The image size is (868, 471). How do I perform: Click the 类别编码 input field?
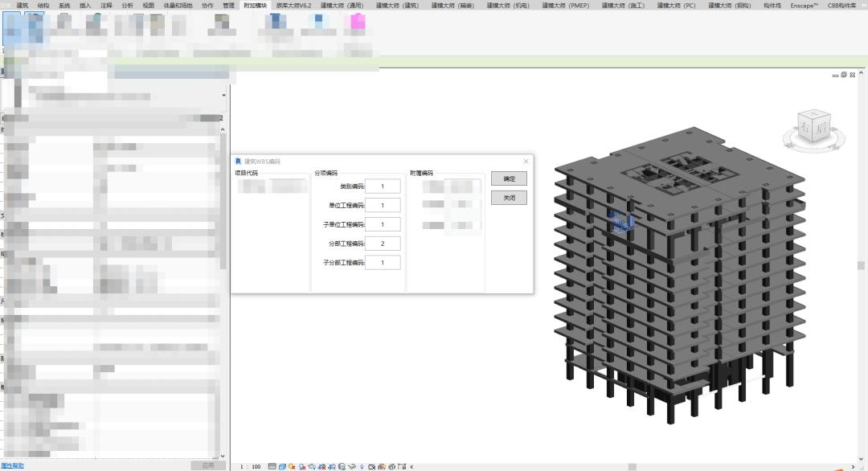tap(383, 186)
